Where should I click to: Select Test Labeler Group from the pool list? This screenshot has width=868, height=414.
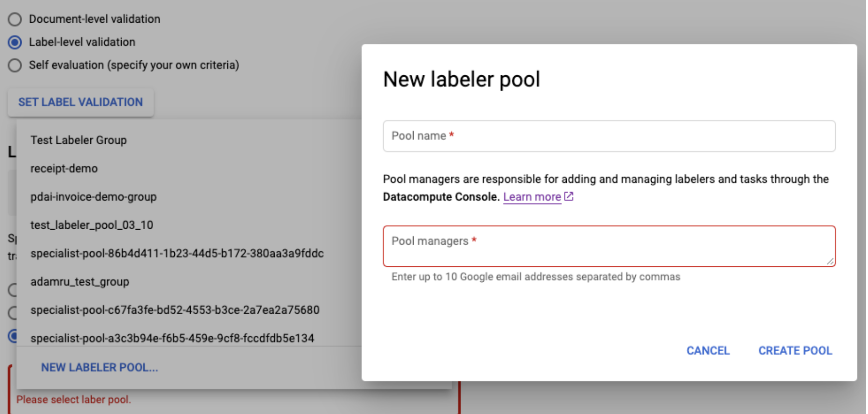78,140
